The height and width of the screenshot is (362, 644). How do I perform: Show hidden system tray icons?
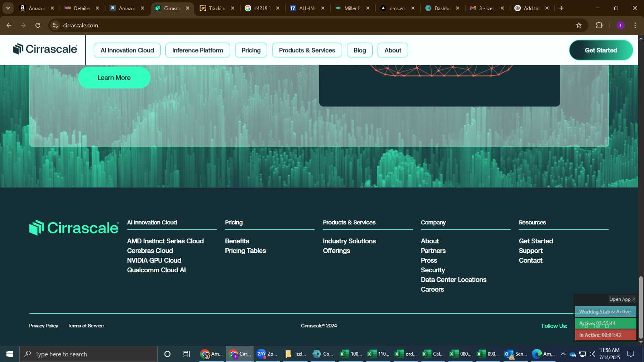coord(563,354)
